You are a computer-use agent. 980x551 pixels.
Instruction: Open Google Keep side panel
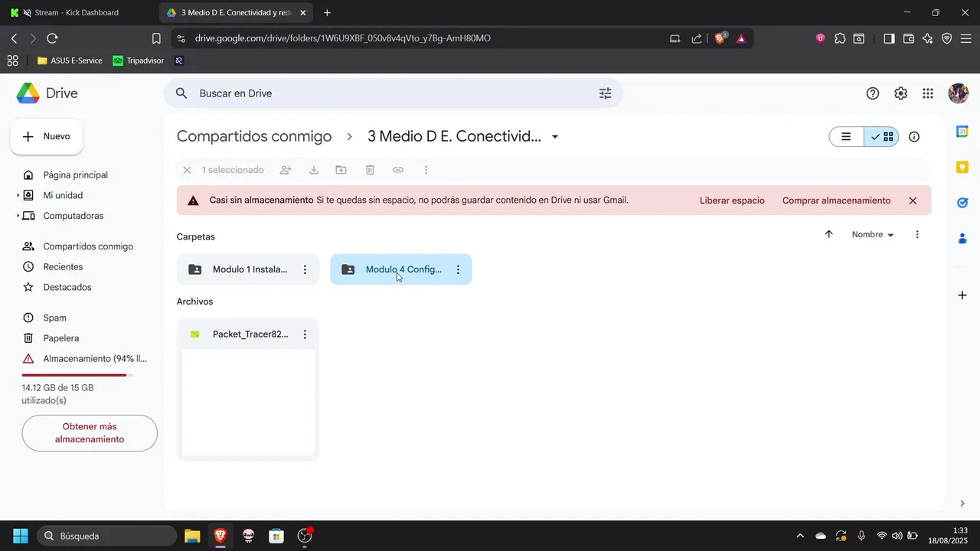click(962, 167)
